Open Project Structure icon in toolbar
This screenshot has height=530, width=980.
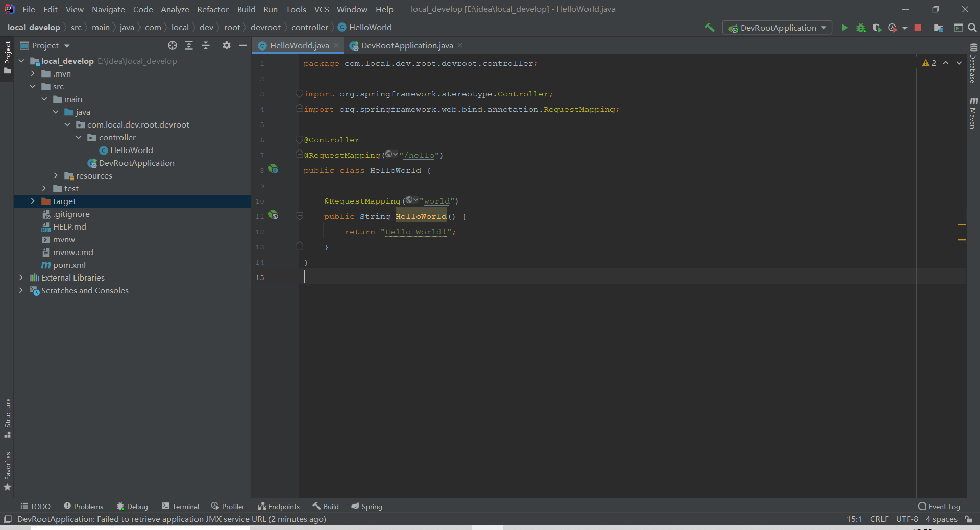(x=939, y=28)
